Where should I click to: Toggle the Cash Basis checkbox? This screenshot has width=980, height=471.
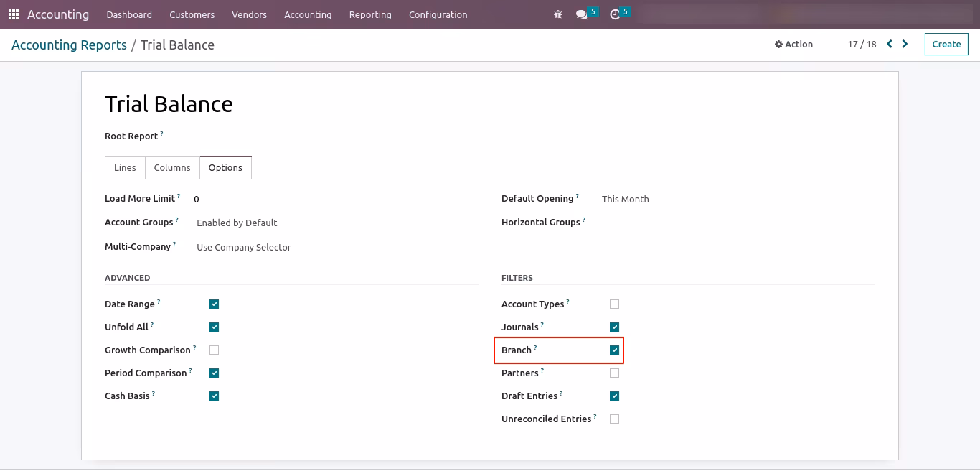[214, 396]
